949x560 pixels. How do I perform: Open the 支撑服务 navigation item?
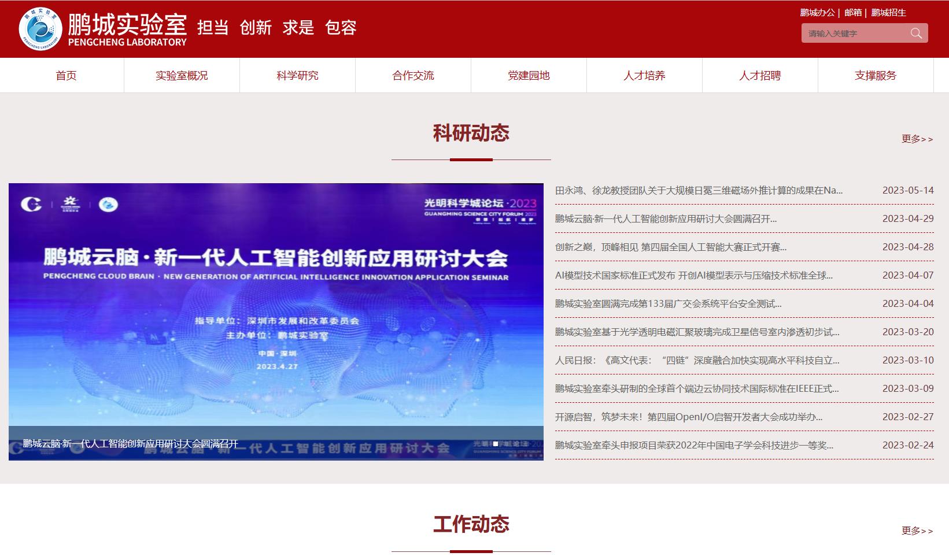(876, 76)
